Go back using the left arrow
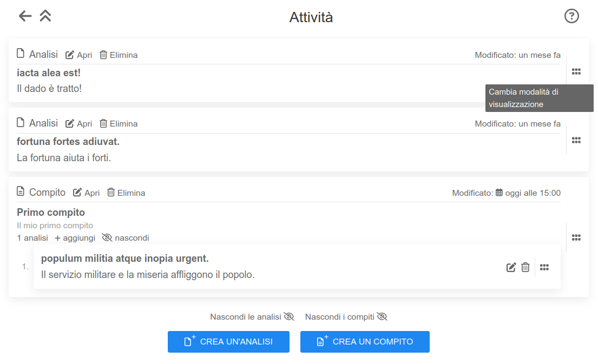Viewport: 598px width, 364px height. (x=25, y=16)
